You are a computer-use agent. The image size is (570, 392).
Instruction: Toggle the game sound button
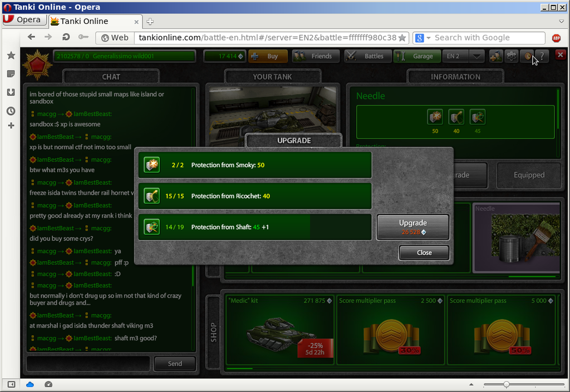click(x=527, y=56)
